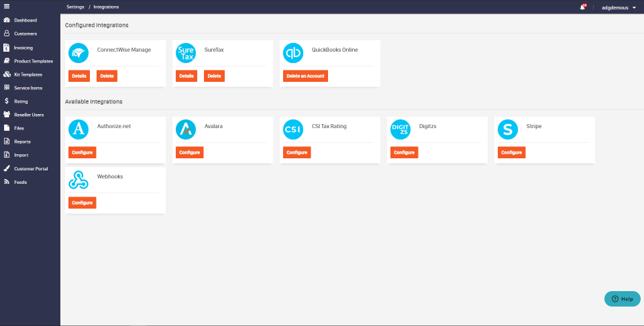This screenshot has height=326, width=644.
Task: Click the Avalara logo
Action: point(186,129)
